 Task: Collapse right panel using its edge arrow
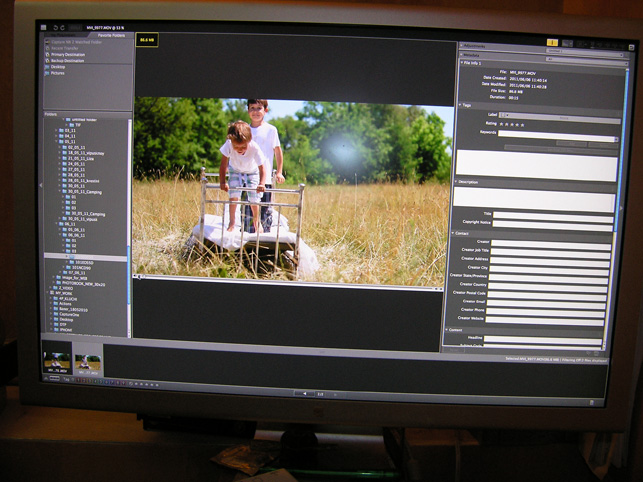coord(621,208)
